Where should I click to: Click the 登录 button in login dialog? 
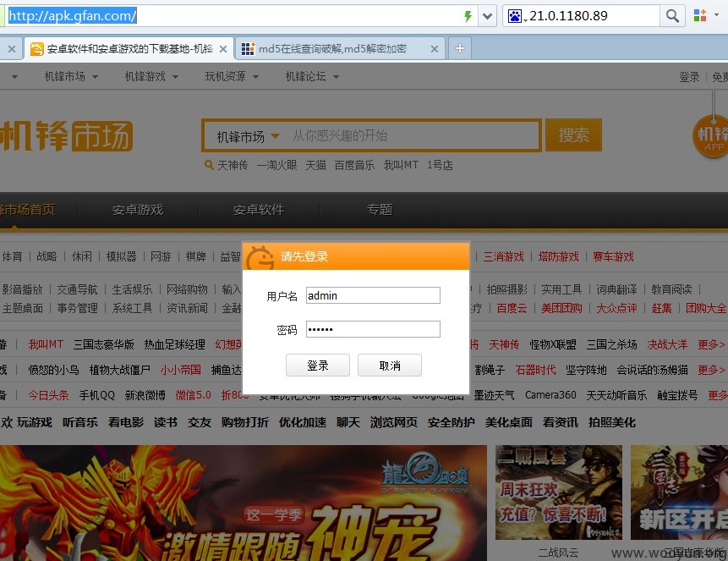318,366
